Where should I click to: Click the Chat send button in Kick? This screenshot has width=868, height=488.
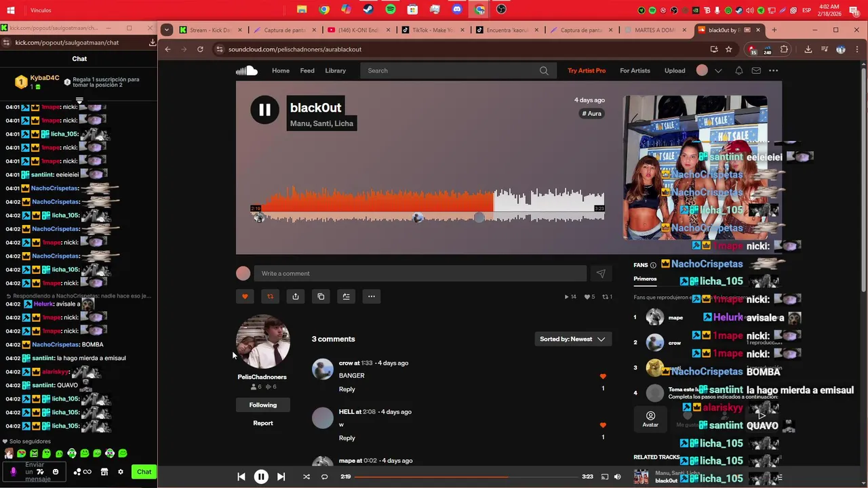[x=144, y=472]
